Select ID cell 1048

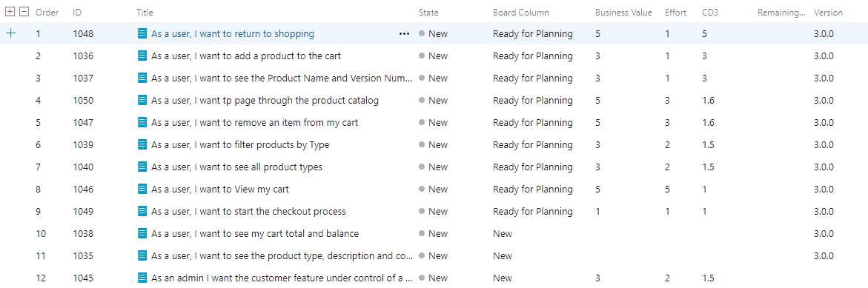pos(83,34)
